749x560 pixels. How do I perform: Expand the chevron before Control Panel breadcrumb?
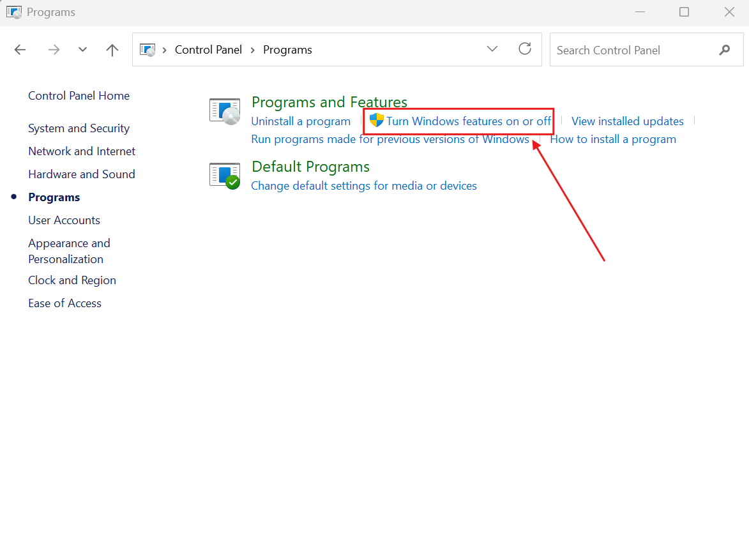click(x=164, y=50)
